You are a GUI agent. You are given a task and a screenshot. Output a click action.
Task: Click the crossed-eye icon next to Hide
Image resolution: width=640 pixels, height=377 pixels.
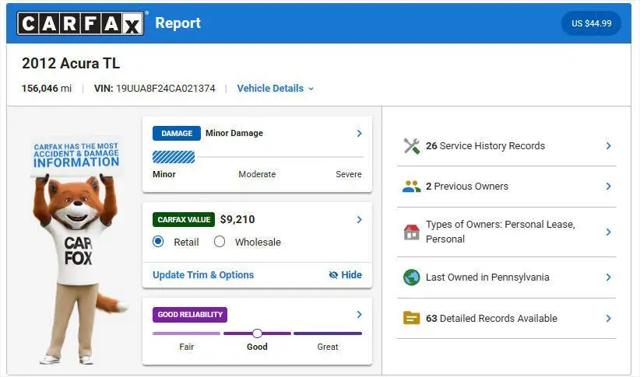(333, 275)
